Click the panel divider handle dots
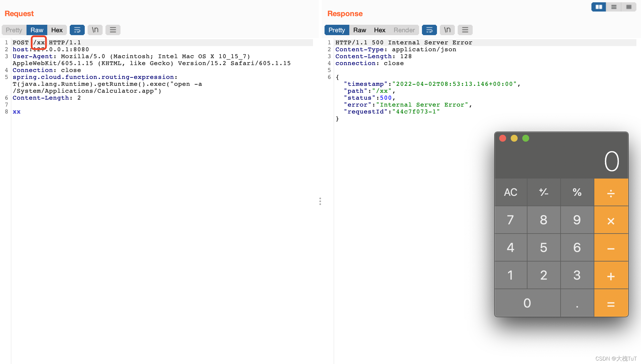 click(x=320, y=201)
